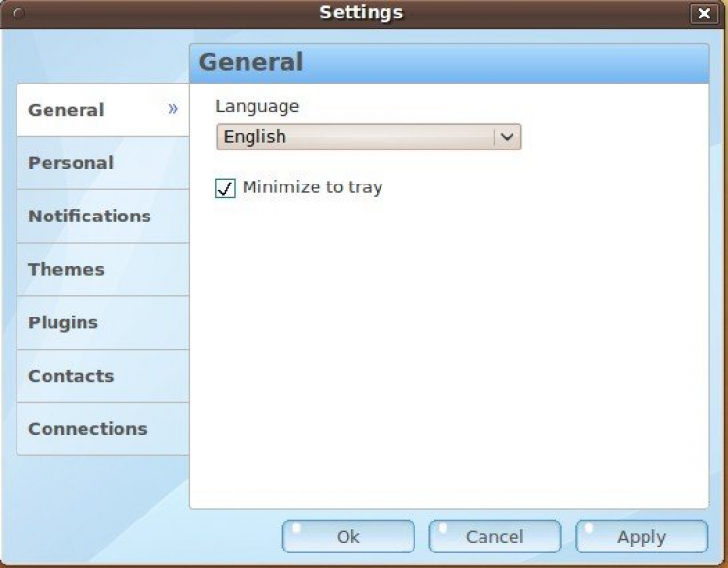Click the General heading banner
The height and width of the screenshot is (568, 728).
448,63
